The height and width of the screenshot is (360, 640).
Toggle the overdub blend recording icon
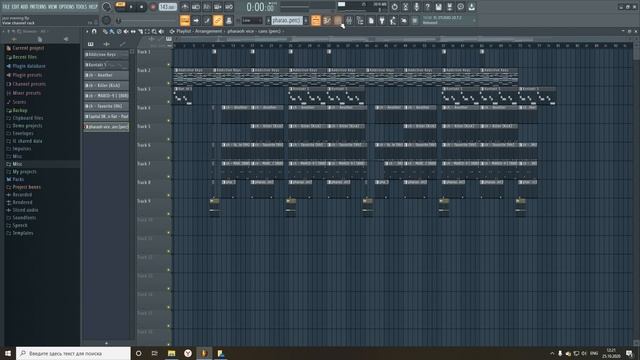coord(218,7)
